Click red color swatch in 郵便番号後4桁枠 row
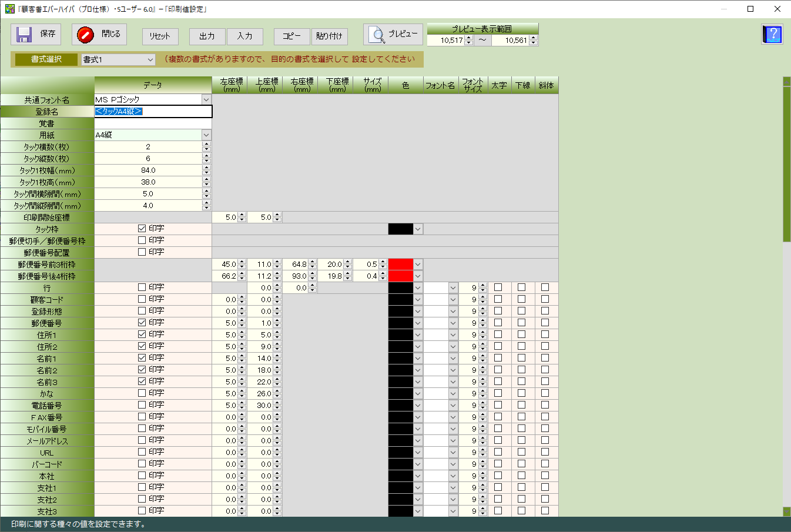Screen dimensions: 791x532 coord(401,276)
